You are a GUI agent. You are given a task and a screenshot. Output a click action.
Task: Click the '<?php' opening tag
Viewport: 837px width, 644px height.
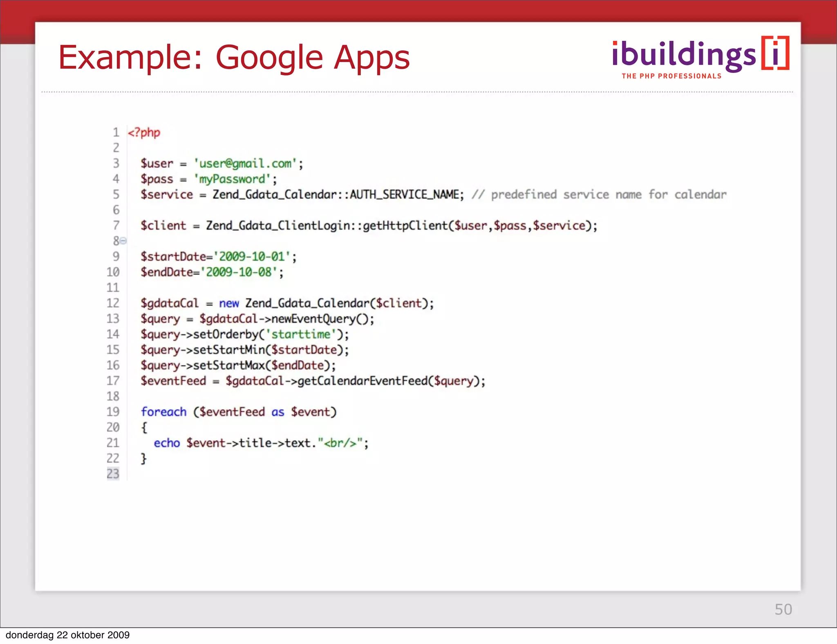(x=144, y=132)
